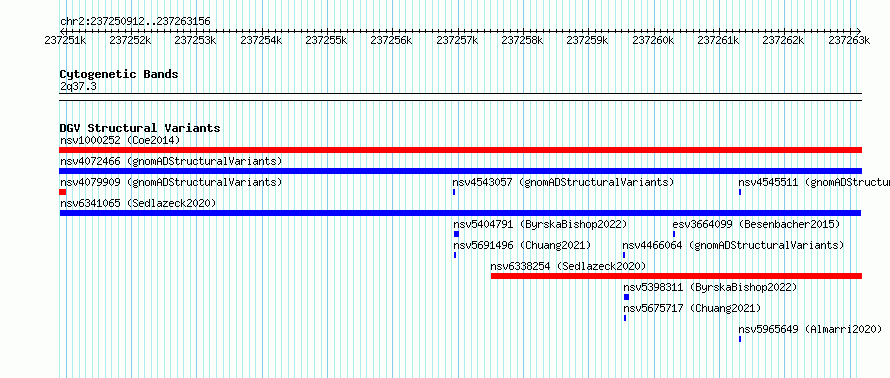Click the red nsv1000252 variant bar
Viewport: 890px width, 378px height.
[x=460, y=150]
